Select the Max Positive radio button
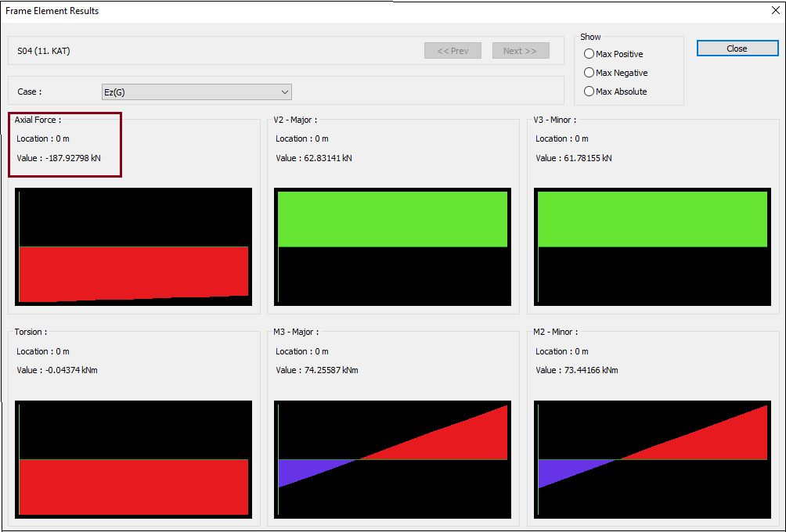This screenshot has height=532, width=786. [589, 54]
